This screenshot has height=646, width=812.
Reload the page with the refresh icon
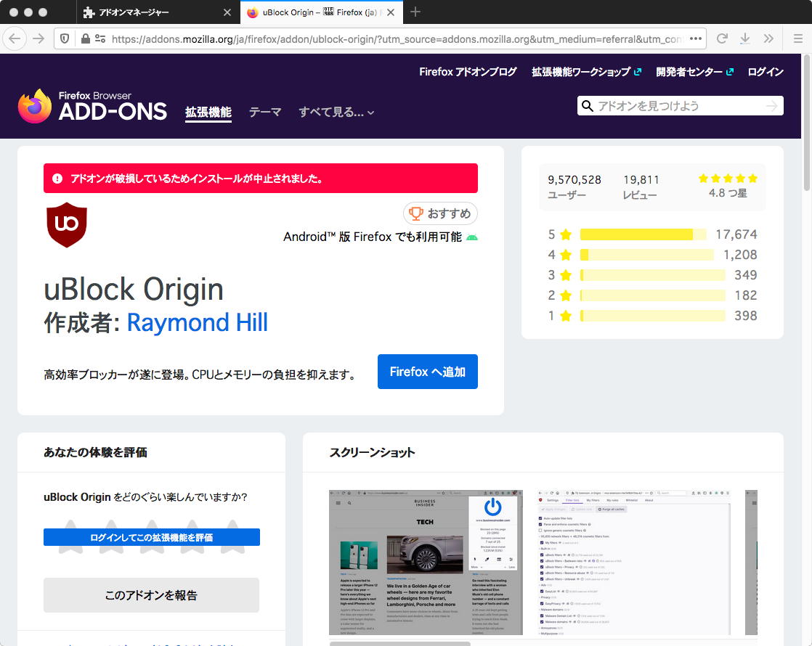722,38
